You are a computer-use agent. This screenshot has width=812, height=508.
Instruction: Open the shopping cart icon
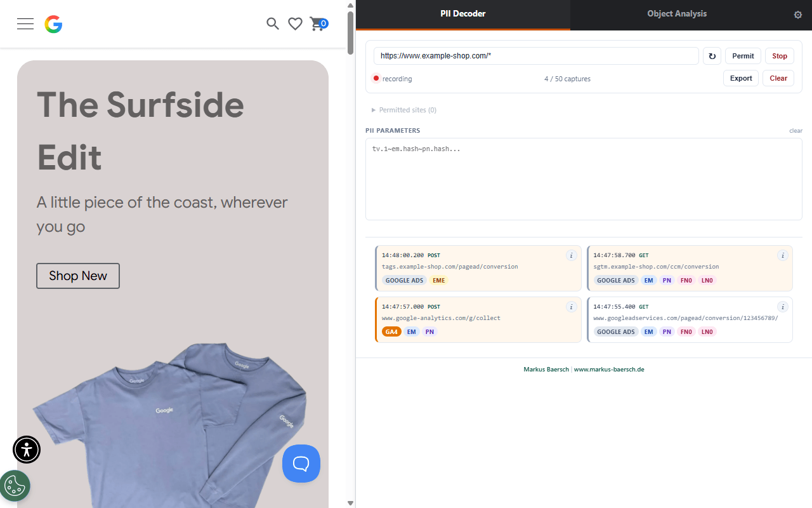click(318, 24)
